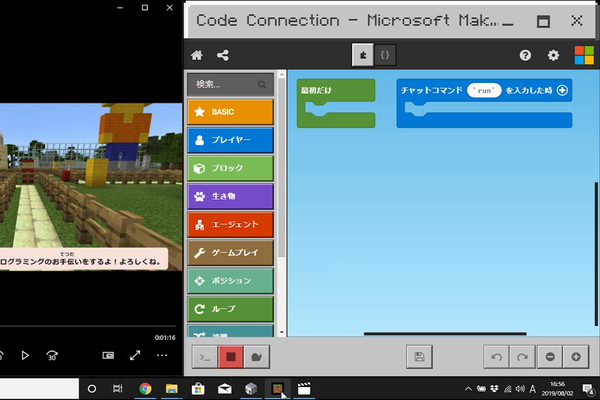Click toolbox scrollbar down arrow
The width and height of the screenshot is (600, 400).
(282, 333)
